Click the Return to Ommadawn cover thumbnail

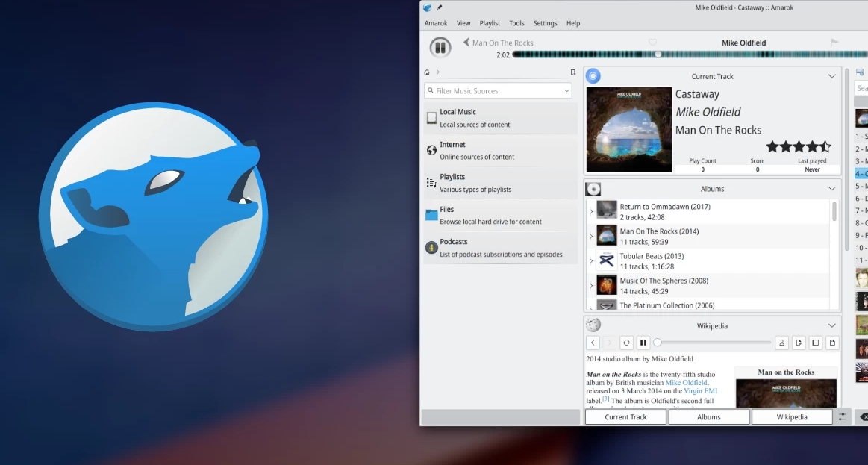coord(607,211)
